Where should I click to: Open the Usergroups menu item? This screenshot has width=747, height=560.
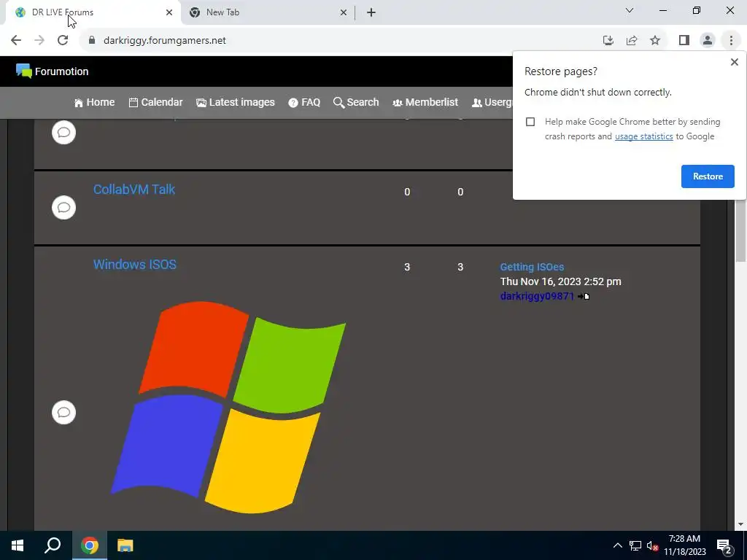pos(492,102)
